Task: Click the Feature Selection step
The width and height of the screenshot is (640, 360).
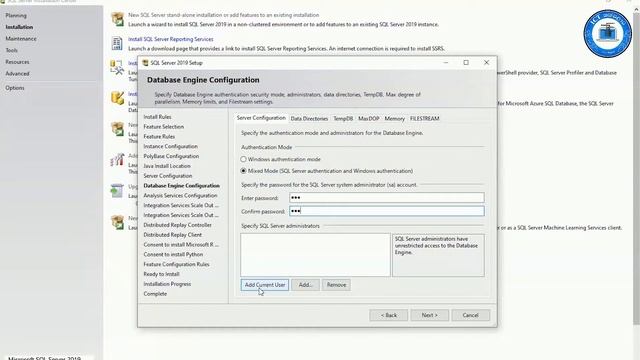Action: (x=163, y=127)
